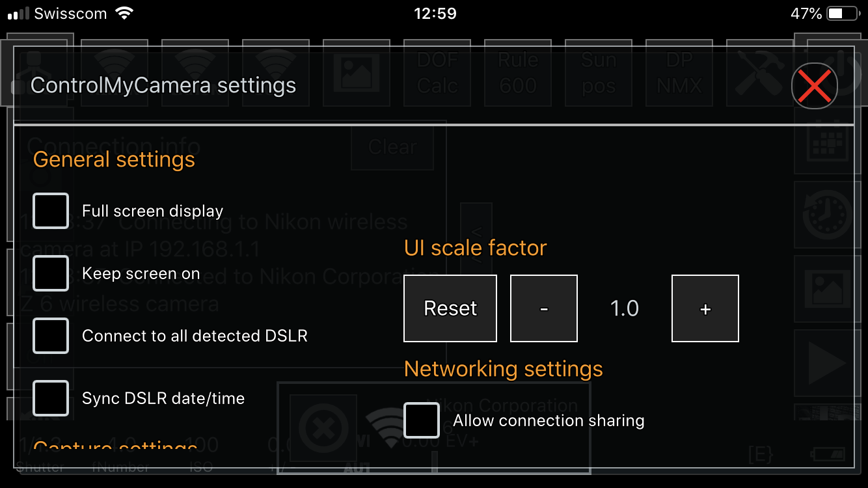
Task: Clear the Connection info log
Action: [x=392, y=147]
